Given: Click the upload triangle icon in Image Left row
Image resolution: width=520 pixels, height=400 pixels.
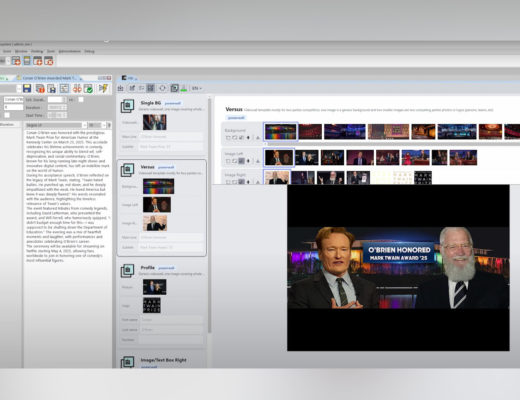Looking at the screenshot, I should point(258,161).
